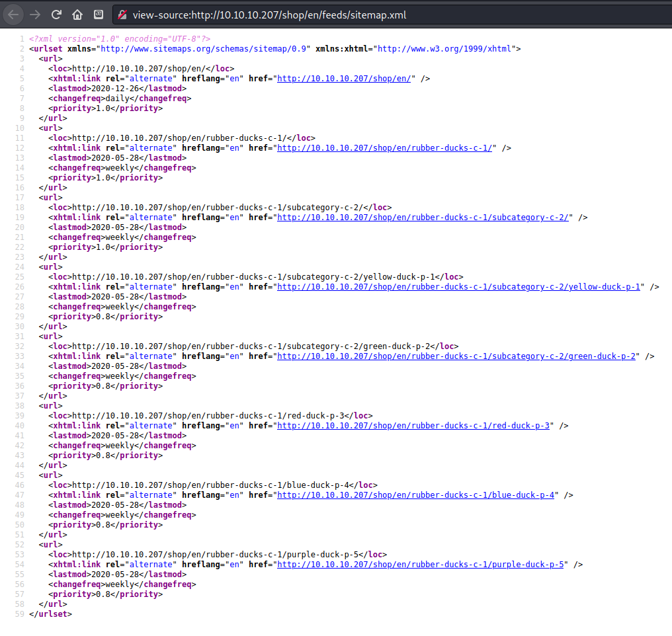Click line number 1 in the gutter
The height and width of the screenshot is (636, 672).
point(22,39)
